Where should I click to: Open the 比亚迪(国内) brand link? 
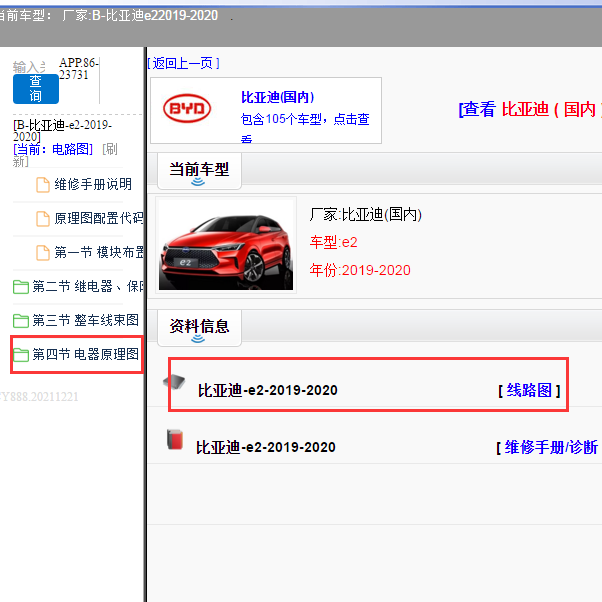pyautogui.click(x=278, y=97)
